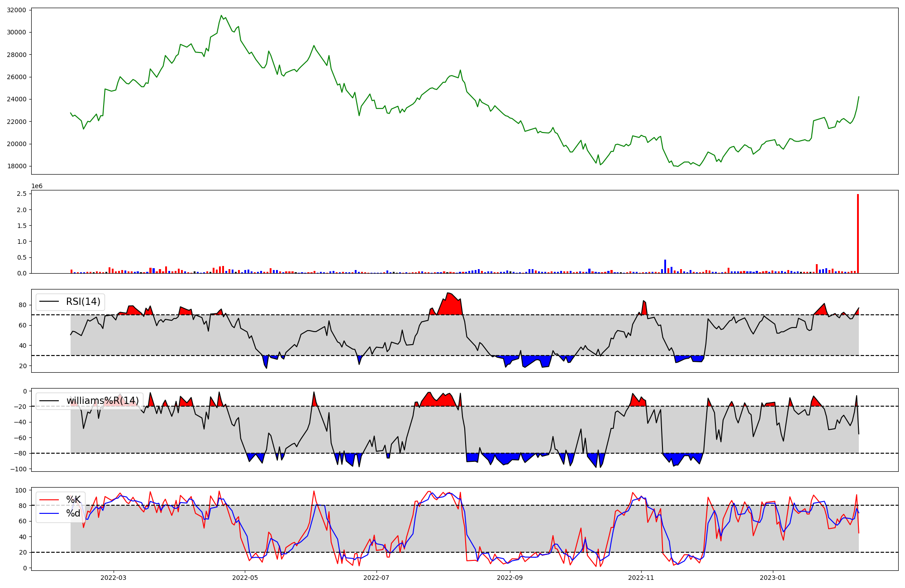Image resolution: width=905 pixels, height=588 pixels.
Task: Click the RSI(14) legend label
Action: [83, 302]
